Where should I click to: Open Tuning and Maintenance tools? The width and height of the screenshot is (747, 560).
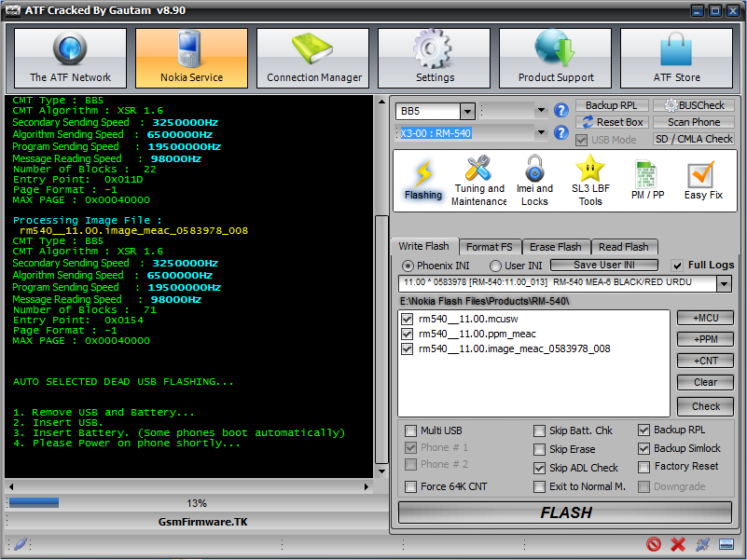478,181
